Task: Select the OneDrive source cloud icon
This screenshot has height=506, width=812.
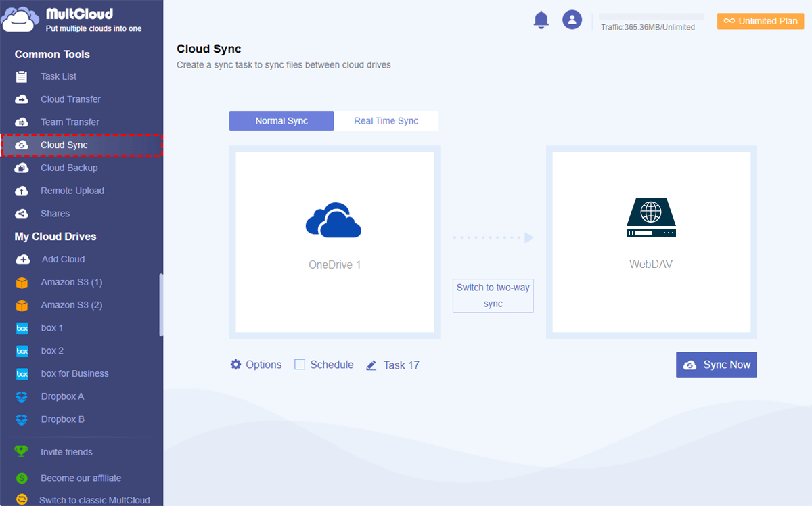Action: tap(334, 219)
